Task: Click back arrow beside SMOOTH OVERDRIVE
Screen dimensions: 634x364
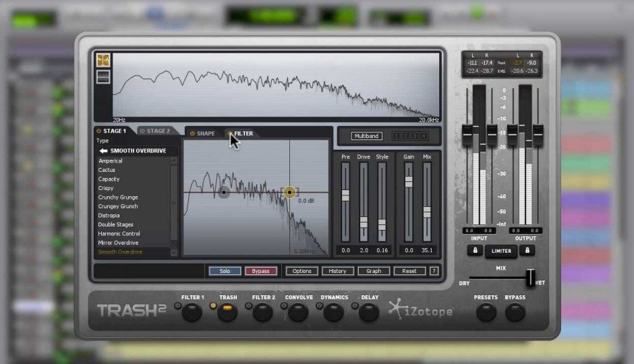Action: click(x=103, y=151)
